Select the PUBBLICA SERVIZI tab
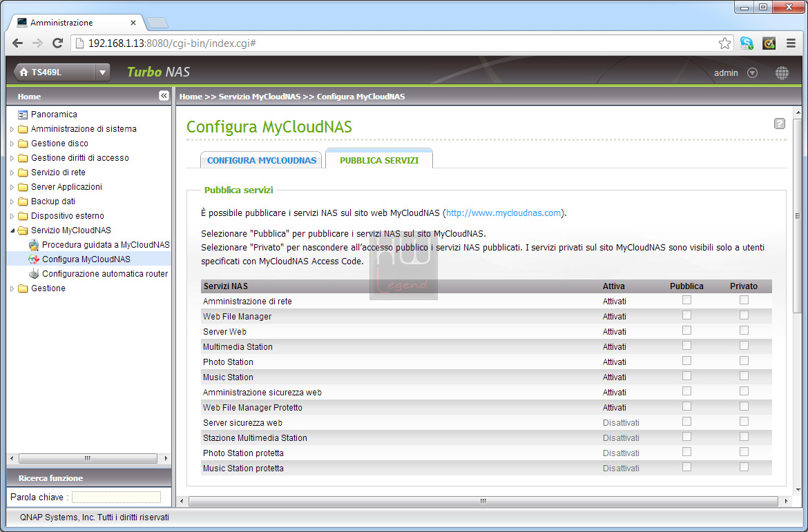The image size is (808, 532). pos(379,159)
